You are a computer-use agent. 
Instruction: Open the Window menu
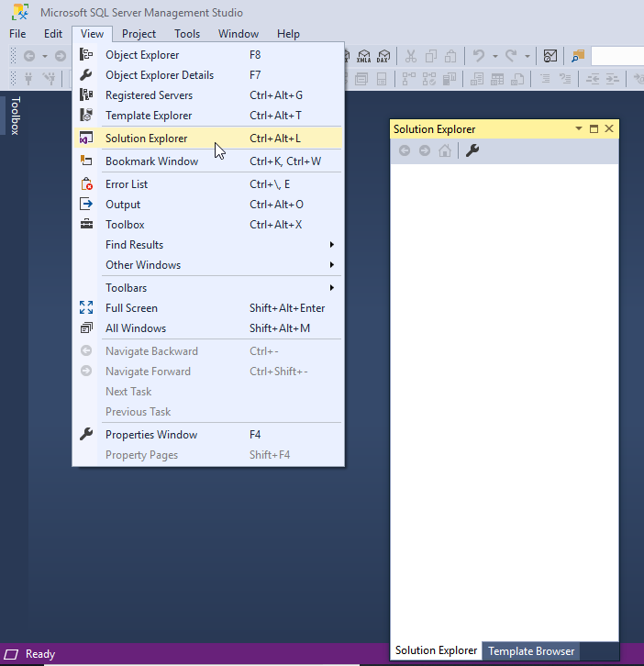pos(239,34)
